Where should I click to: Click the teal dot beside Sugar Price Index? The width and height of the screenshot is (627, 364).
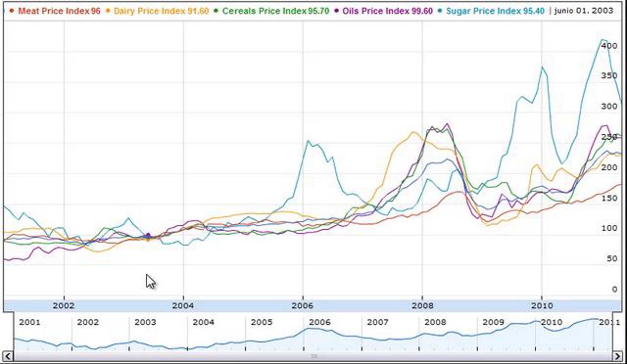tap(440, 11)
